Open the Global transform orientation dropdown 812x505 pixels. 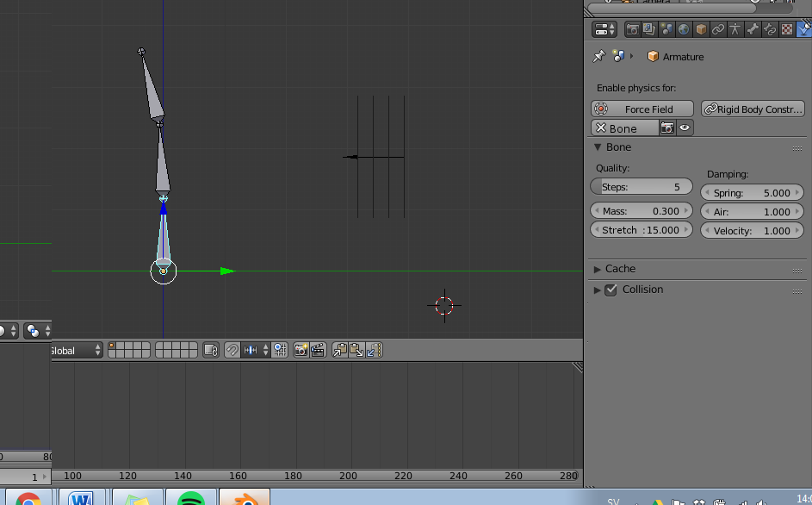coord(76,351)
